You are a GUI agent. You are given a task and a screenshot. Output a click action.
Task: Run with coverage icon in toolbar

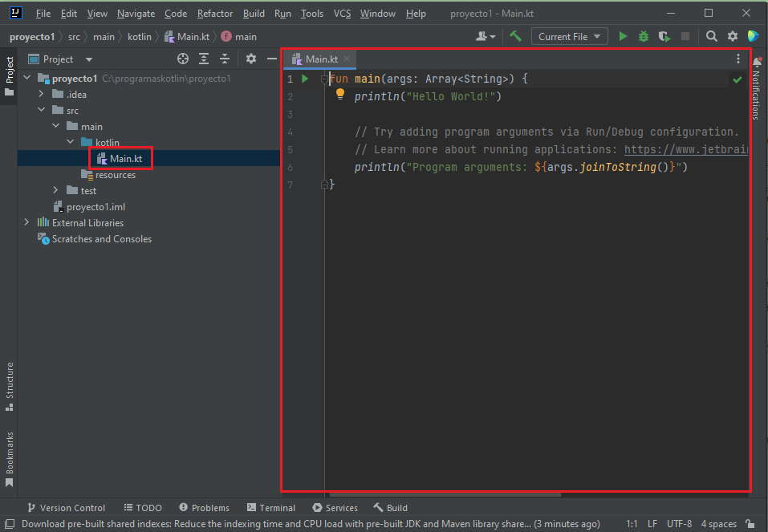pos(664,36)
